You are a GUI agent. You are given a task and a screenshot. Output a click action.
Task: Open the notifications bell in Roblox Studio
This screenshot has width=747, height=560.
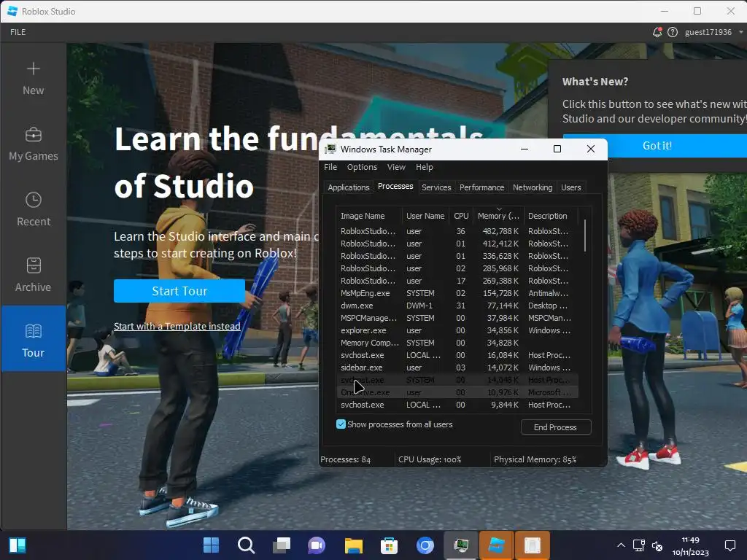coord(657,32)
